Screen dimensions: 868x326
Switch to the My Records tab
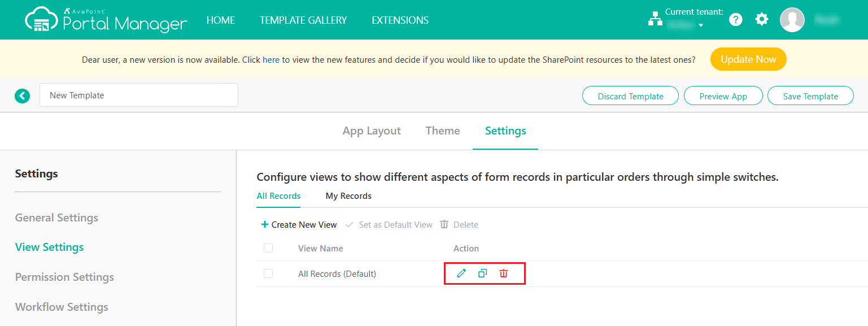348,196
